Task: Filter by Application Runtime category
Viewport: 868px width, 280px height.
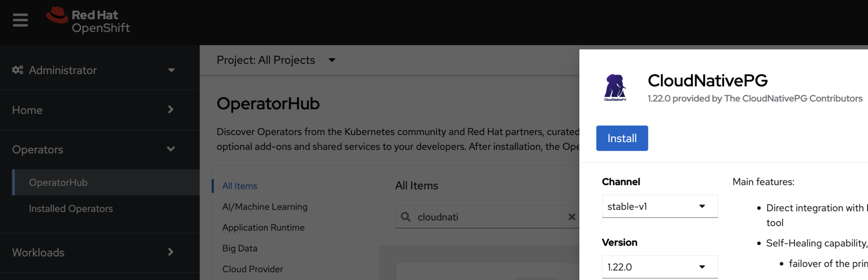Action: coord(263,227)
